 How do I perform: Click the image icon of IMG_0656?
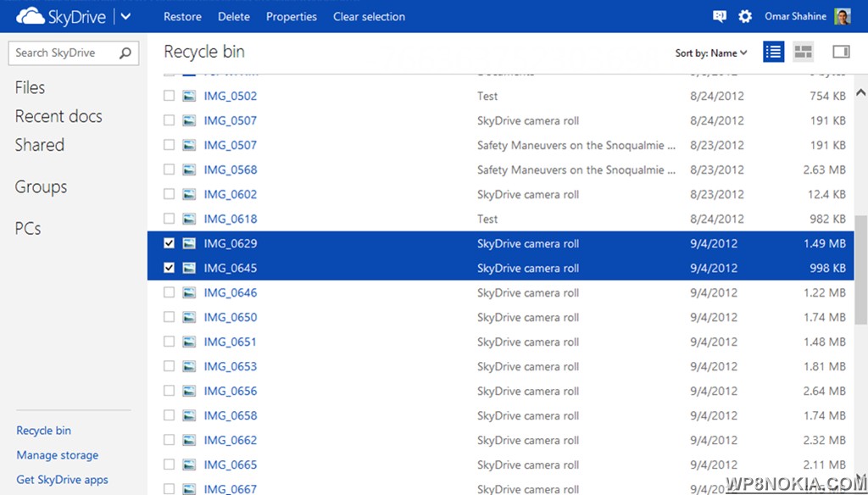189,391
